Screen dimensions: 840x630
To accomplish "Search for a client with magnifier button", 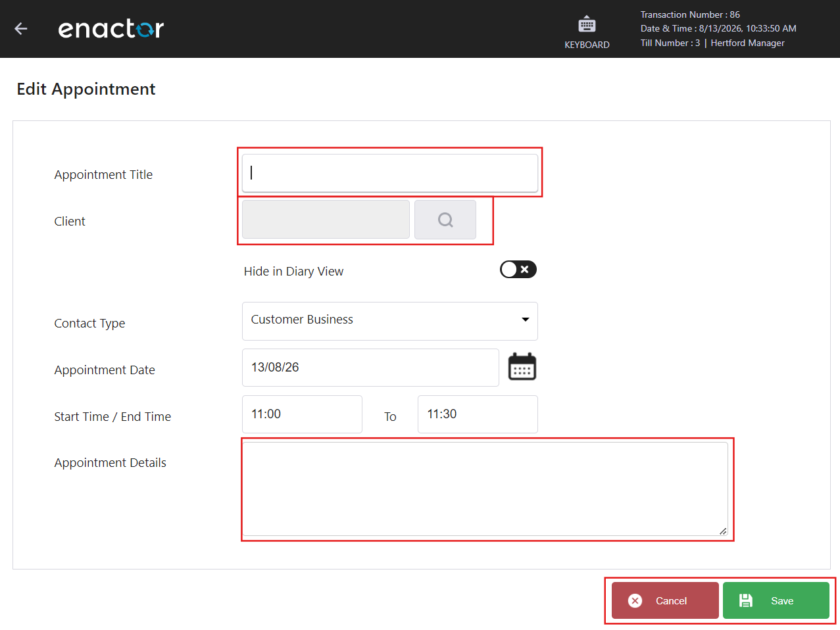I will pos(445,220).
